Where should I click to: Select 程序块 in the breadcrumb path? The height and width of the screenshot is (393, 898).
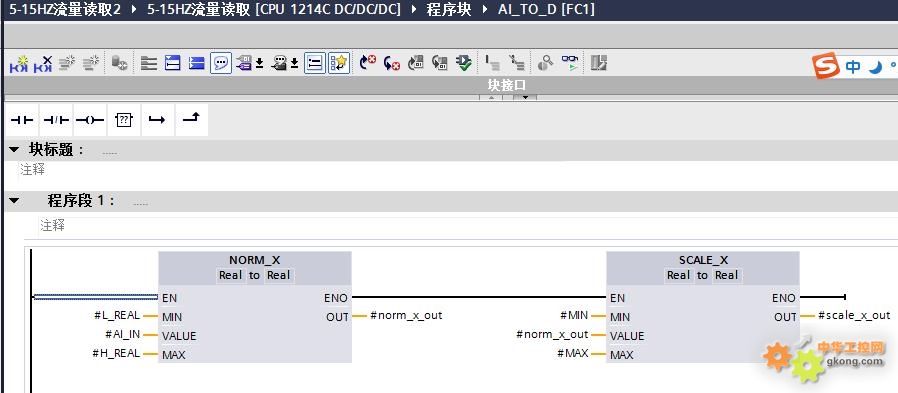pos(448,10)
